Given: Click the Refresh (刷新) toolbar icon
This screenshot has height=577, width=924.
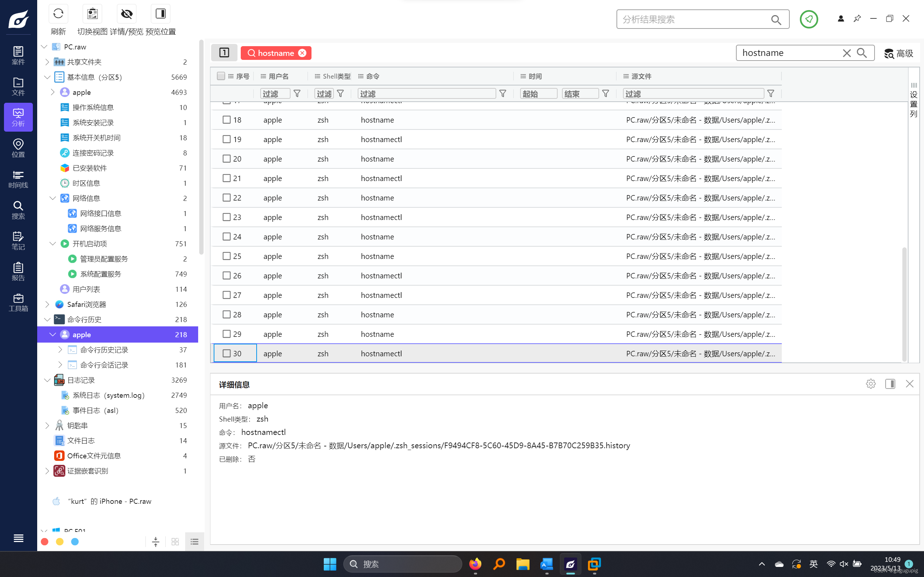Looking at the screenshot, I should pos(58,14).
